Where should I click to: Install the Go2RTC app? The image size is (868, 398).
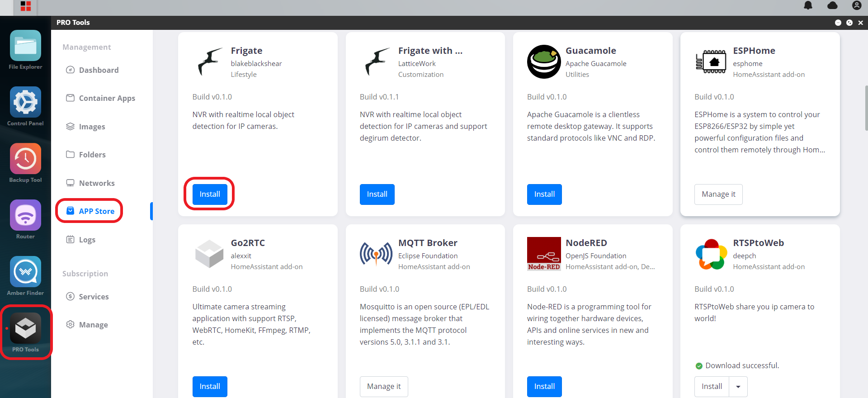[x=210, y=386]
